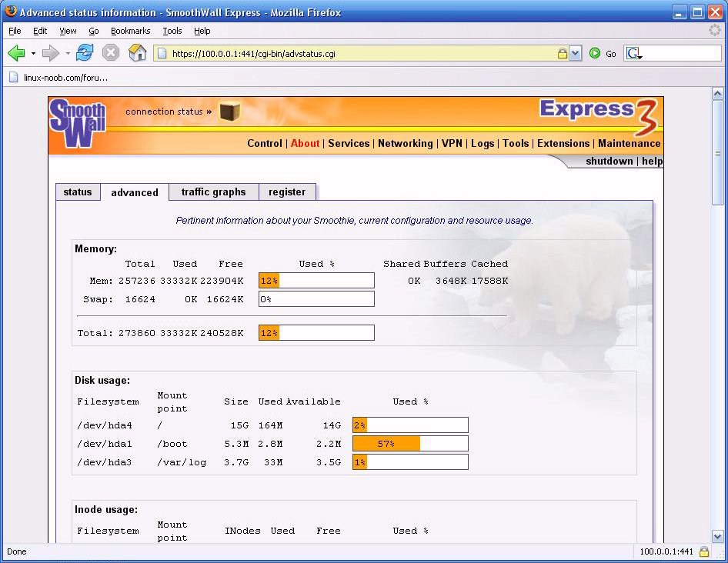Open the Bookmarks menu
The image size is (728, 563).
click(131, 31)
